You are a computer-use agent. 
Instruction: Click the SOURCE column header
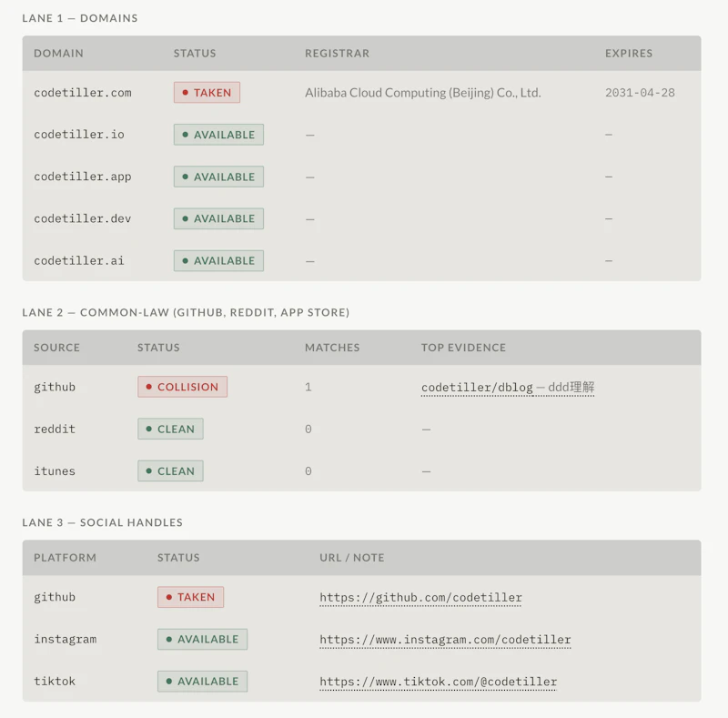pyautogui.click(x=56, y=348)
